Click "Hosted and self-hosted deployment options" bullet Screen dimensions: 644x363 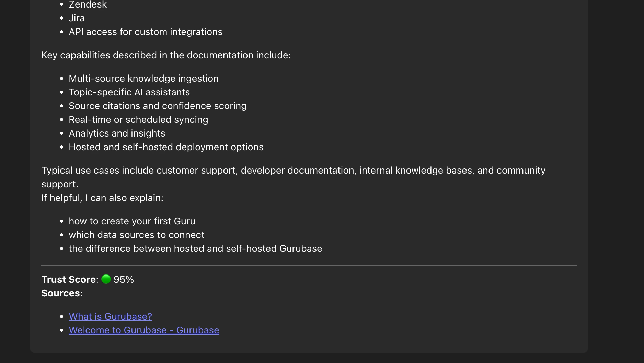pyautogui.click(x=166, y=147)
